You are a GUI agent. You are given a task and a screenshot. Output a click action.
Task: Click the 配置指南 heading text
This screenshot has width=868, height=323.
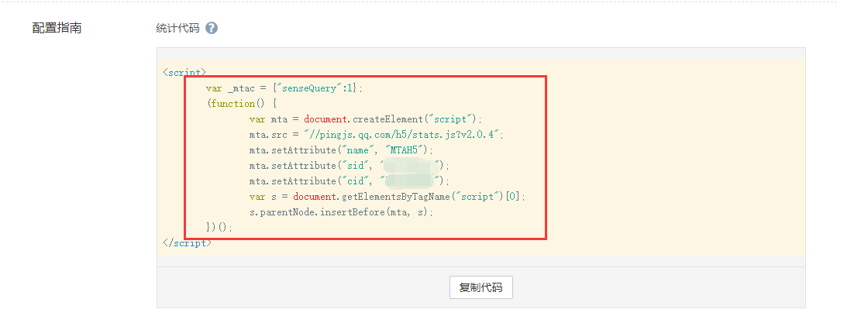point(57,28)
